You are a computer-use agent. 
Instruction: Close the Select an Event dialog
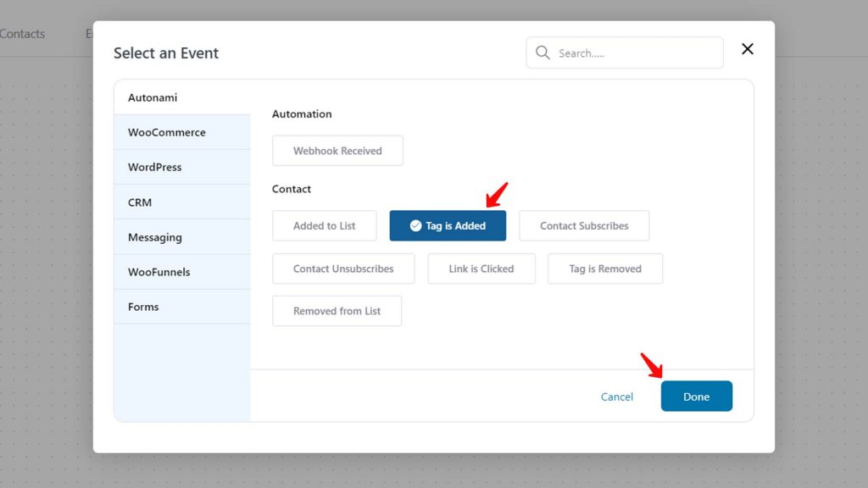point(748,49)
